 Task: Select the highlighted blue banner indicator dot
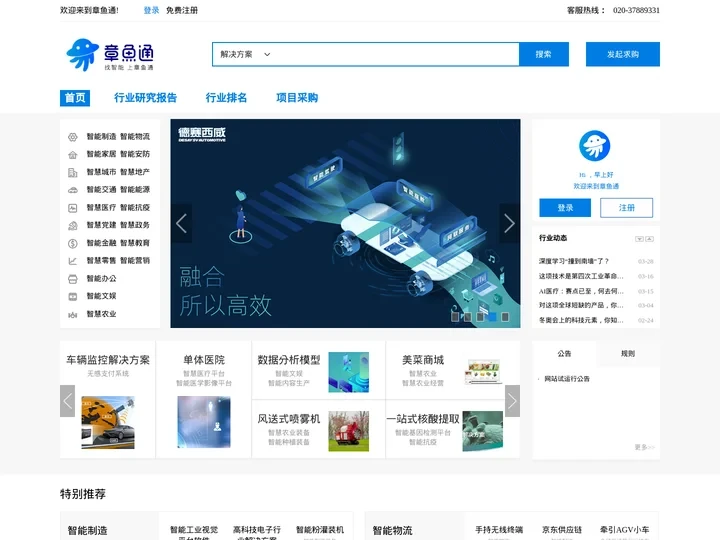tap(492, 317)
